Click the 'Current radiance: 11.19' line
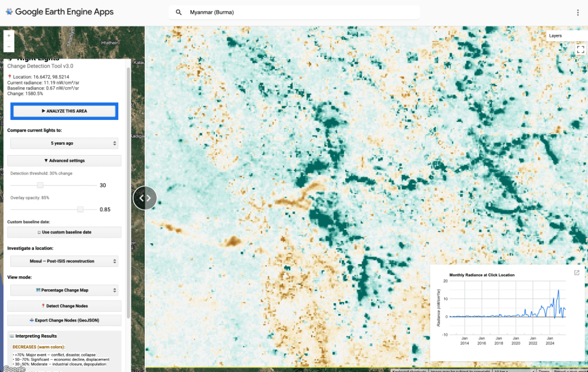 43,83
